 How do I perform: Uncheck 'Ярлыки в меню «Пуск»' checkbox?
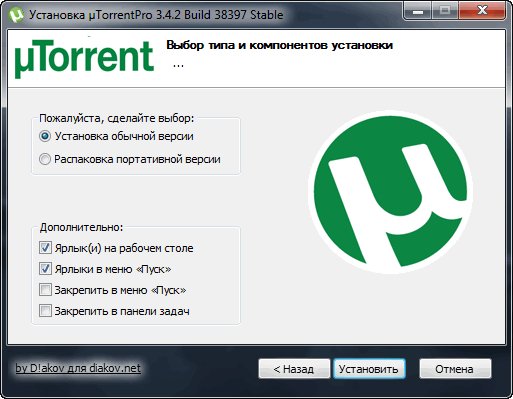[45, 269]
